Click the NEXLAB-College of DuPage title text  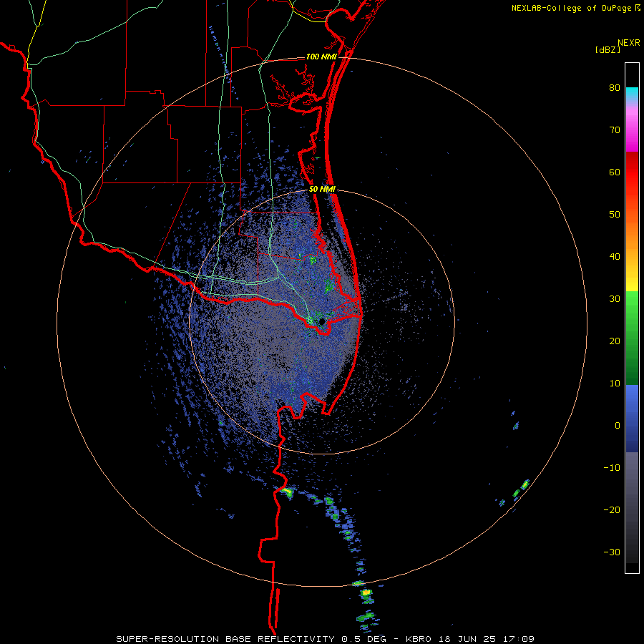[x=572, y=8]
